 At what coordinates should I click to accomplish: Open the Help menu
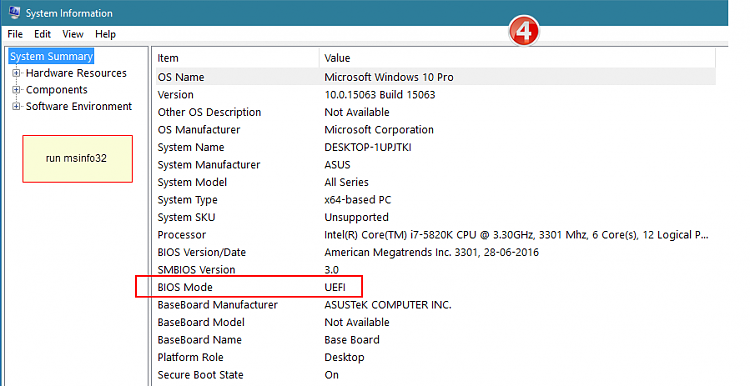105,34
